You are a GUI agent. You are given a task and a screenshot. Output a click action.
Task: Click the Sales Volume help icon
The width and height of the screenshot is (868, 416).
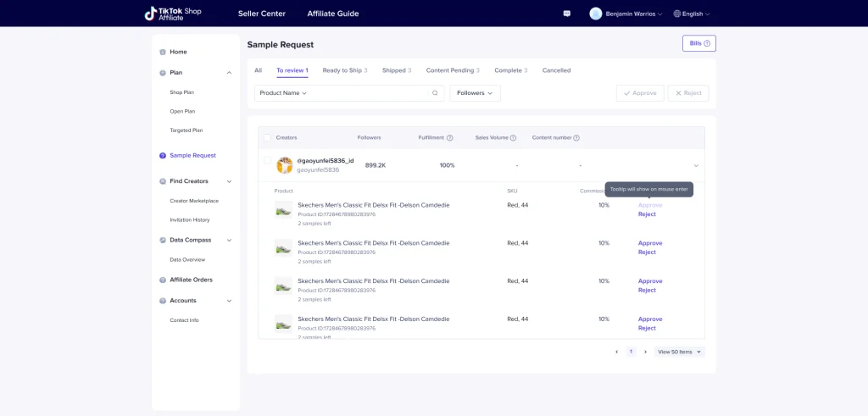tap(513, 138)
